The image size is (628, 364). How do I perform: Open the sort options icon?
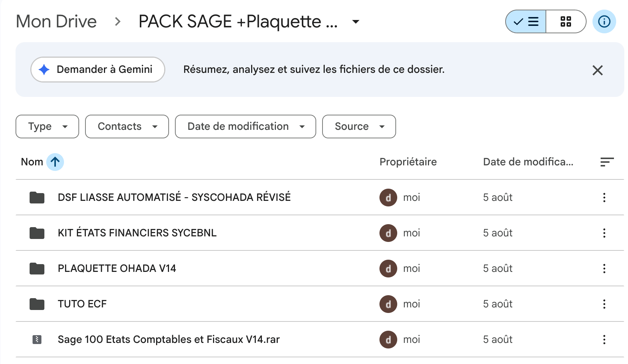pos(607,162)
